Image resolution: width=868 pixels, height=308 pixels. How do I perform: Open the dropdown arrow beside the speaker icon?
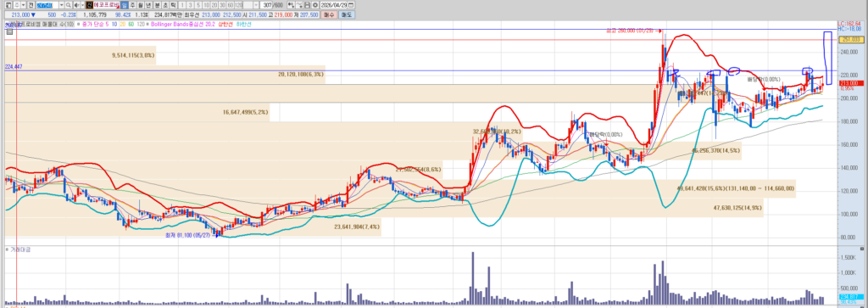[x=82, y=5]
